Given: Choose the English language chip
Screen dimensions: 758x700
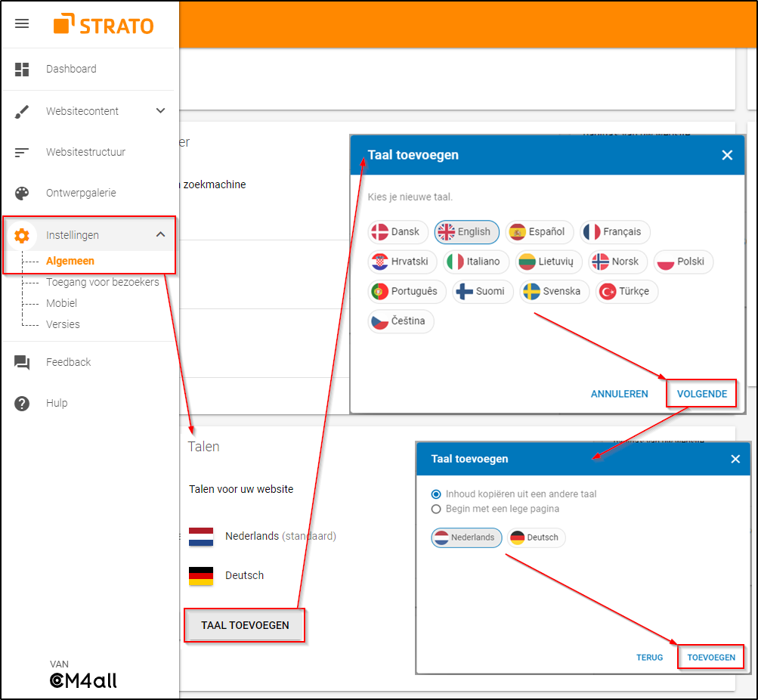Looking at the screenshot, I should [466, 232].
